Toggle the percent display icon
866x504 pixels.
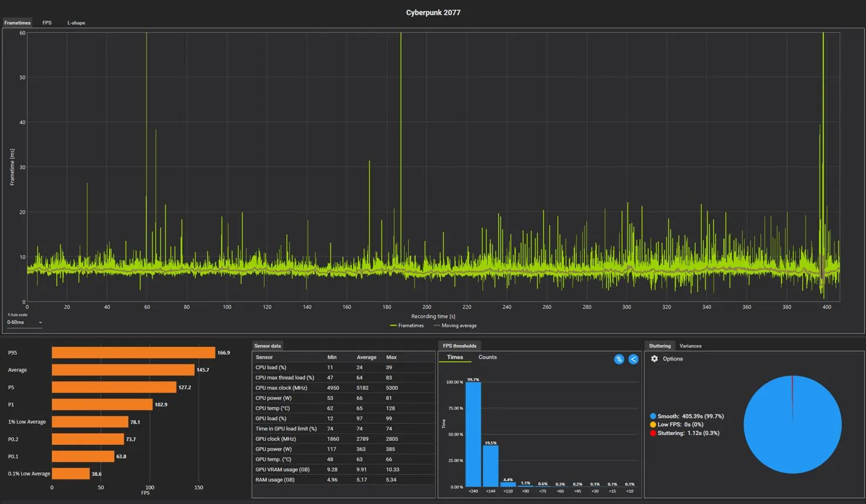point(619,359)
